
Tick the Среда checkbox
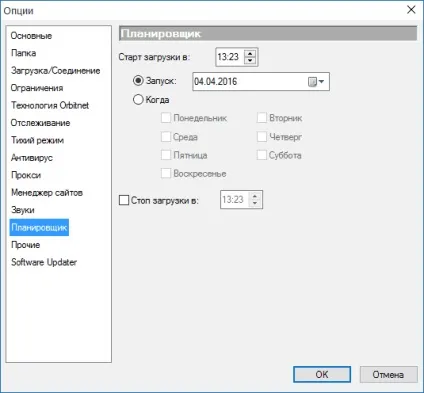click(166, 137)
